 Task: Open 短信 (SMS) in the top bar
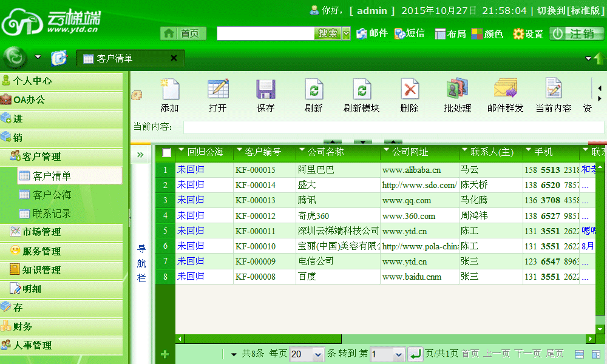click(410, 33)
